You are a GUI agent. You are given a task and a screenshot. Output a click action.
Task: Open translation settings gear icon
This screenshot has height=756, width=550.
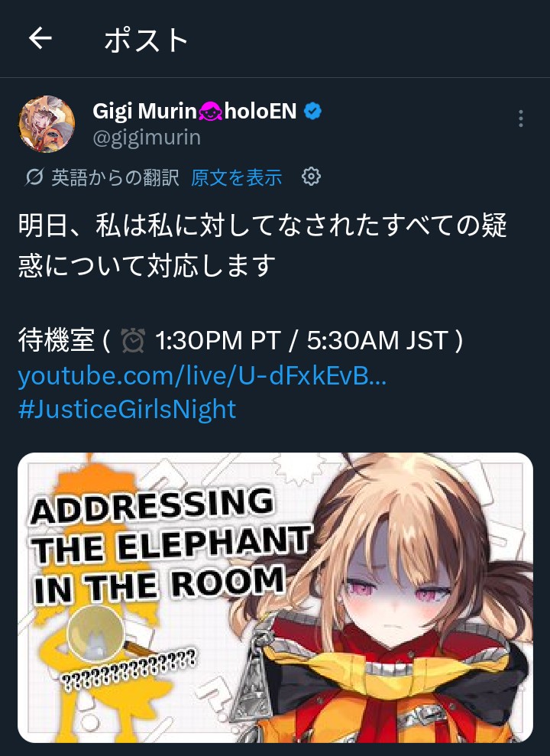coord(311,177)
